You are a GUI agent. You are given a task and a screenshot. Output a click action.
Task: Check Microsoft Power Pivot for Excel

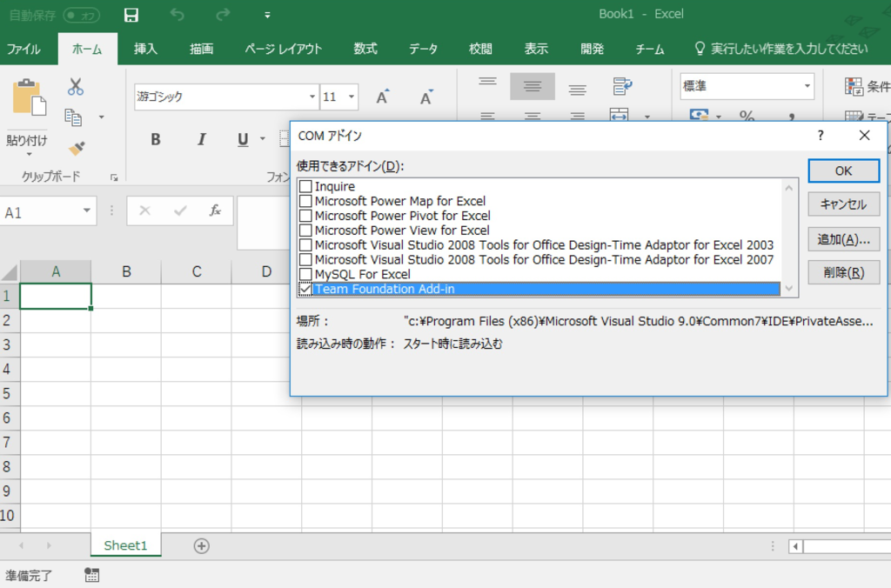point(305,216)
